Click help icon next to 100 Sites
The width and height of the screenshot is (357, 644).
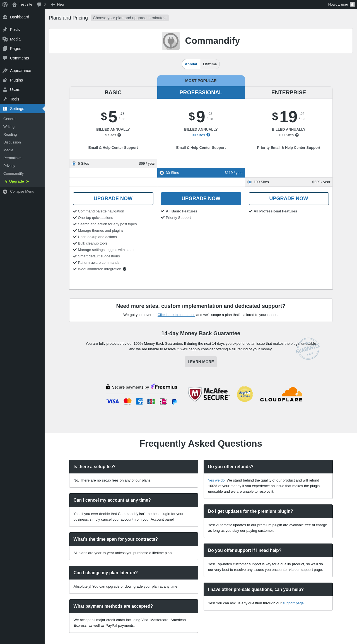coord(297,135)
